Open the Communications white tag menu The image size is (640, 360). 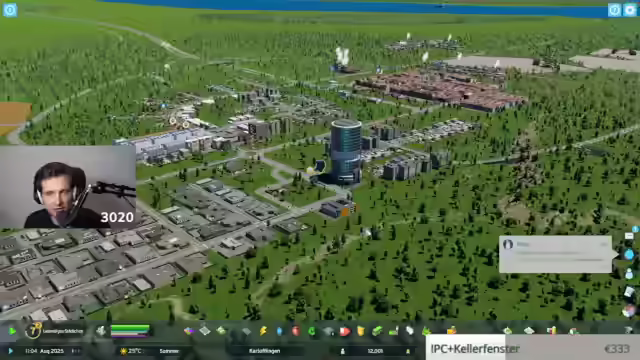(410, 331)
